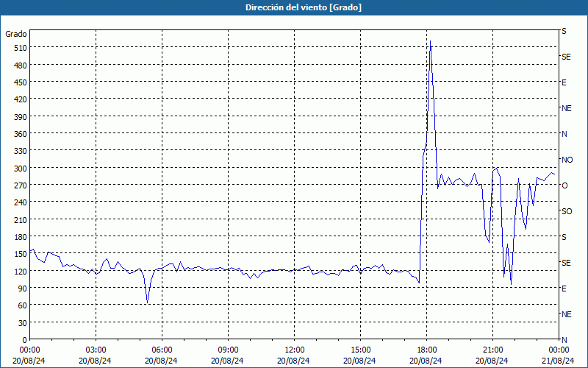Select the 20/08/24 date beneath 18:00
Viewport: 588px width, 368px height.
pyautogui.click(x=426, y=361)
